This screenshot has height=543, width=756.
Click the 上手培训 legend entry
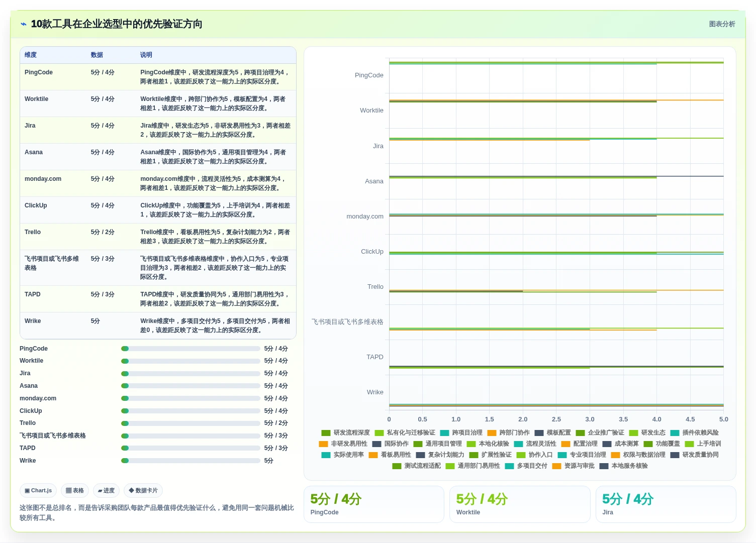tap(703, 444)
